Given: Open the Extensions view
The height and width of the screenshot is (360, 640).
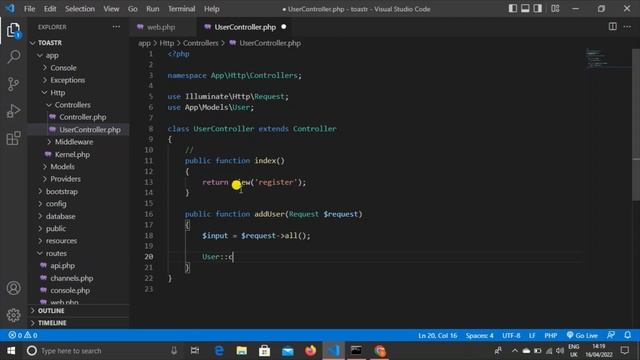Looking at the screenshot, I should pos(13,138).
